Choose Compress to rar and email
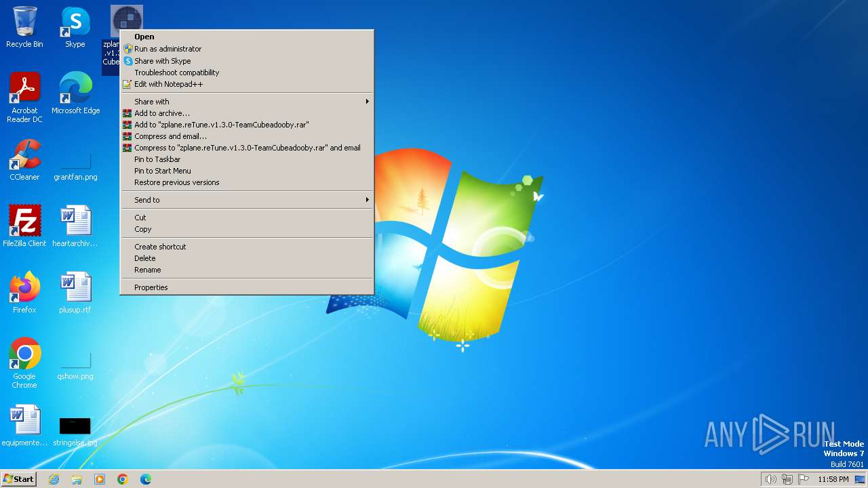868x488 pixels. [247, 148]
